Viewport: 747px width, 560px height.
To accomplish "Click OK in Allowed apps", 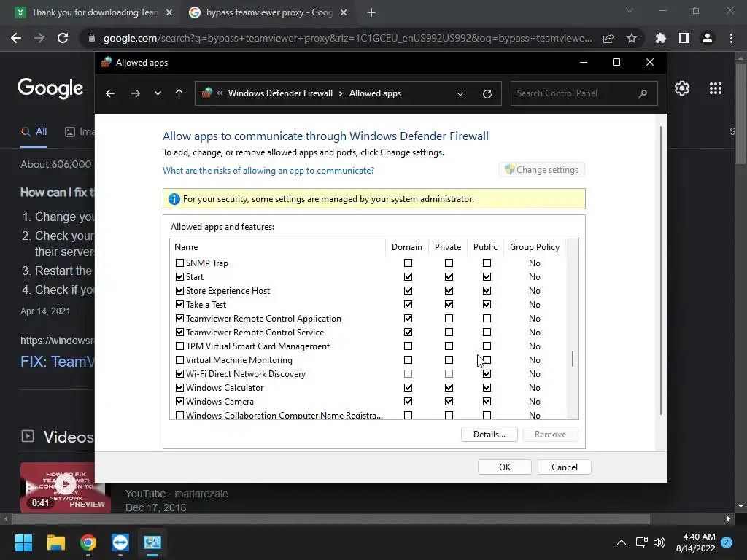I will tap(505, 467).
